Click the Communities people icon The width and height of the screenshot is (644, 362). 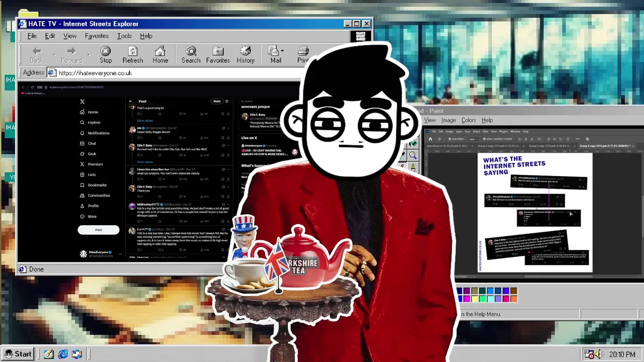tap(83, 196)
